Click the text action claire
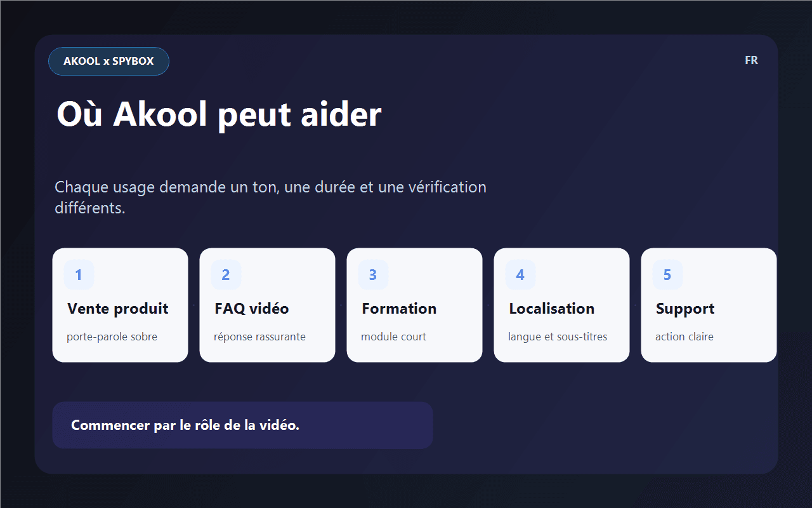This screenshot has width=812, height=508. [x=684, y=337]
